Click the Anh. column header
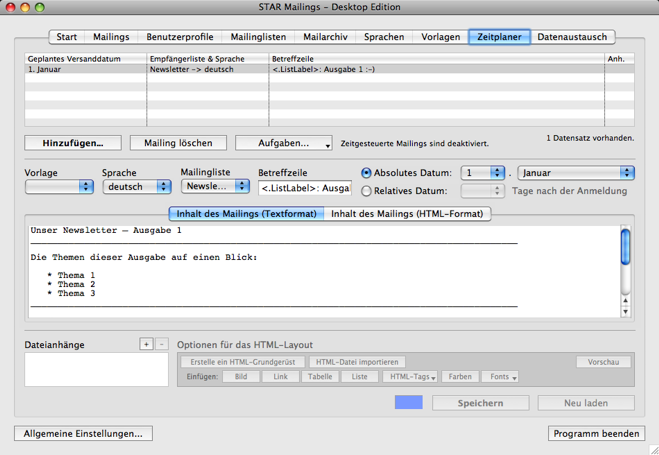The height and width of the screenshot is (455, 659). (619, 59)
